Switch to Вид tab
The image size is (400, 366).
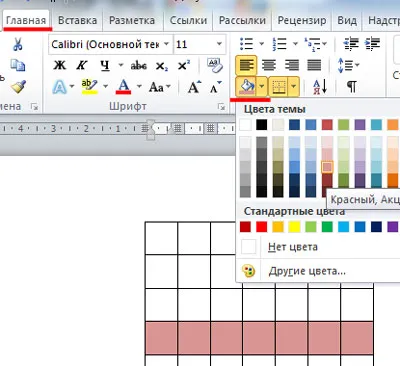(347, 20)
